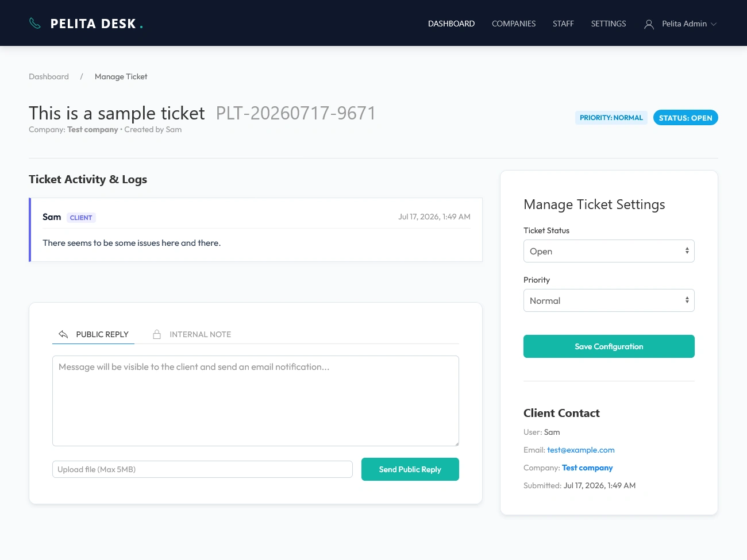Open the Companies menu item
This screenshot has width=747, height=560.
tap(514, 24)
